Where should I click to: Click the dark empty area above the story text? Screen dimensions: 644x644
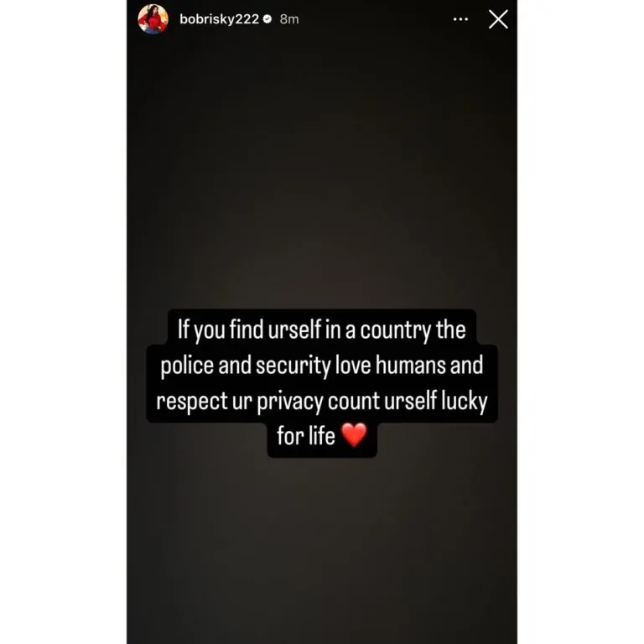tap(322, 164)
